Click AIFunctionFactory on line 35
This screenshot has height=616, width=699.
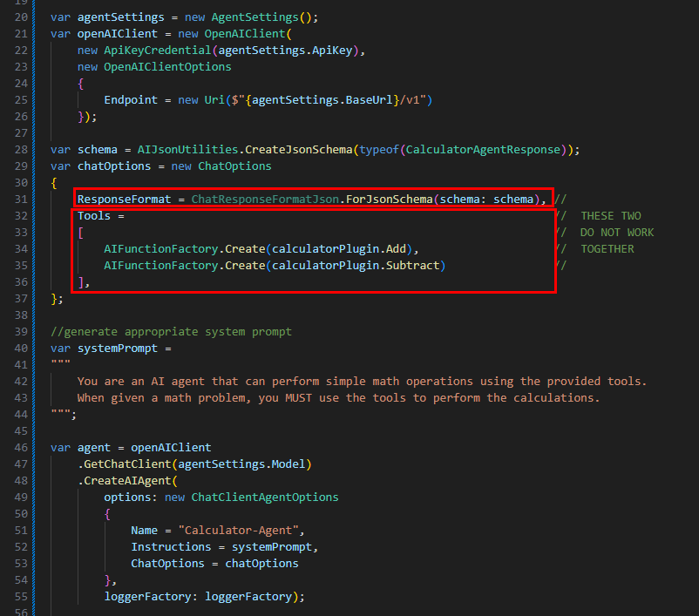(161, 265)
